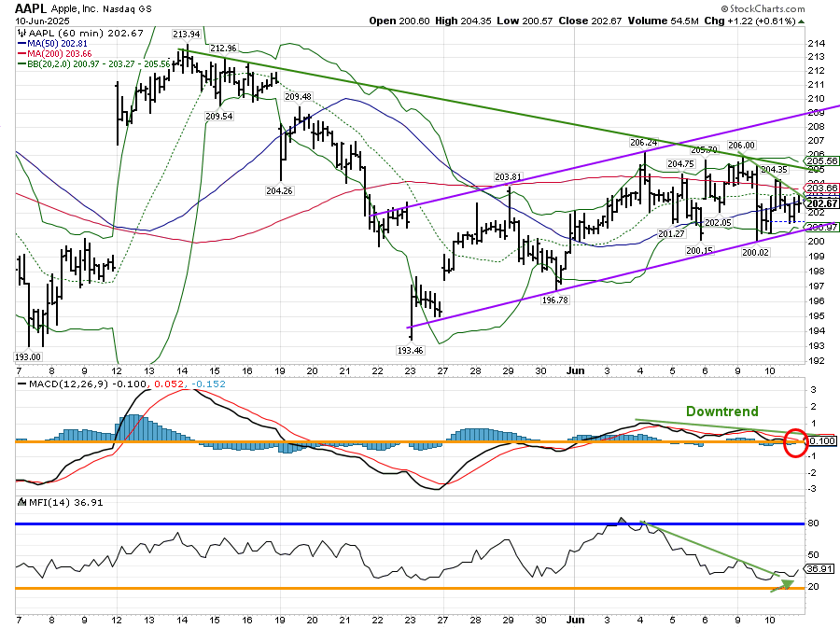This screenshot has width=840, height=628.
Task: Click the 209.54 low price label
Action: tap(219, 117)
